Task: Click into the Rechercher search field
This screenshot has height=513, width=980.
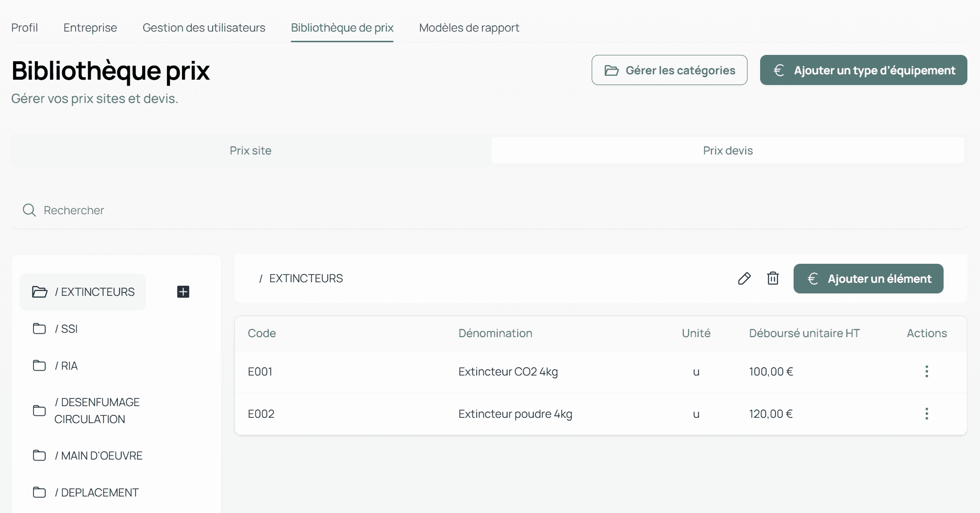Action: coord(291,210)
